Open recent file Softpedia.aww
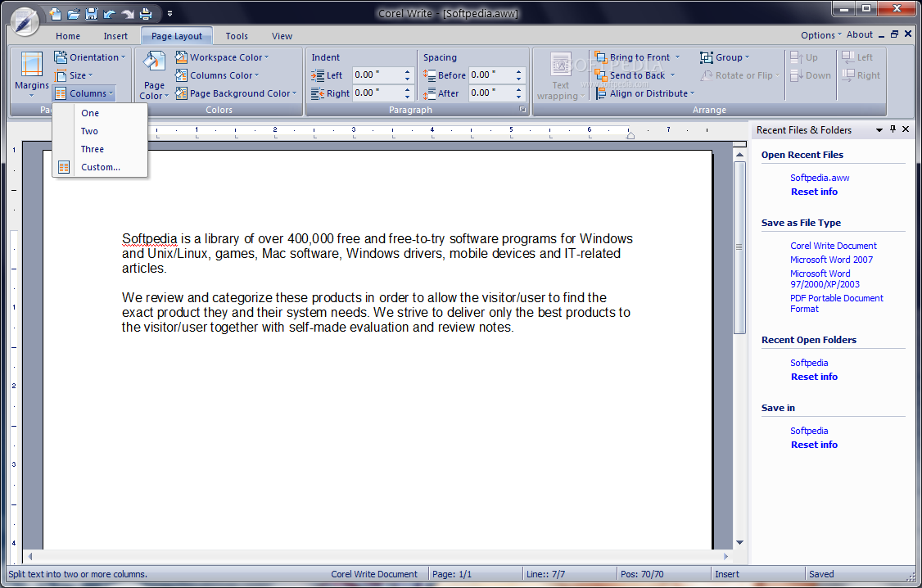Screen dimensions: 922x588 [x=820, y=178]
